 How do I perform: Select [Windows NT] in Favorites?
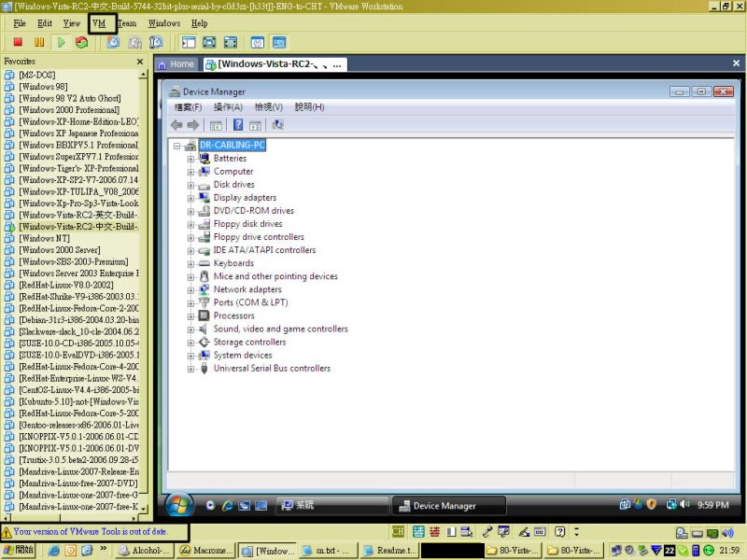pos(44,238)
